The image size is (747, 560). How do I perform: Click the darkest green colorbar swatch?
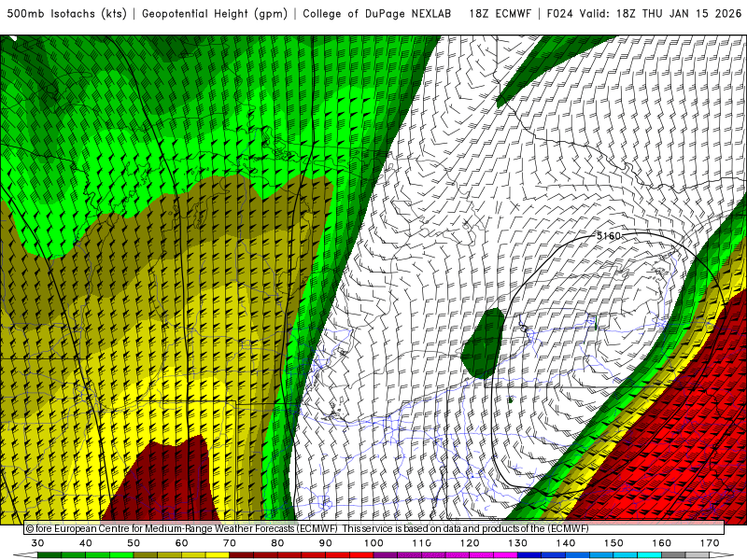tap(49, 555)
